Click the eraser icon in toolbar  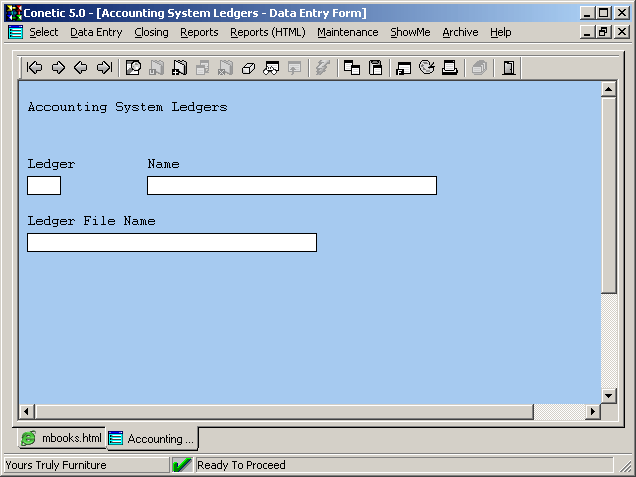click(248, 68)
